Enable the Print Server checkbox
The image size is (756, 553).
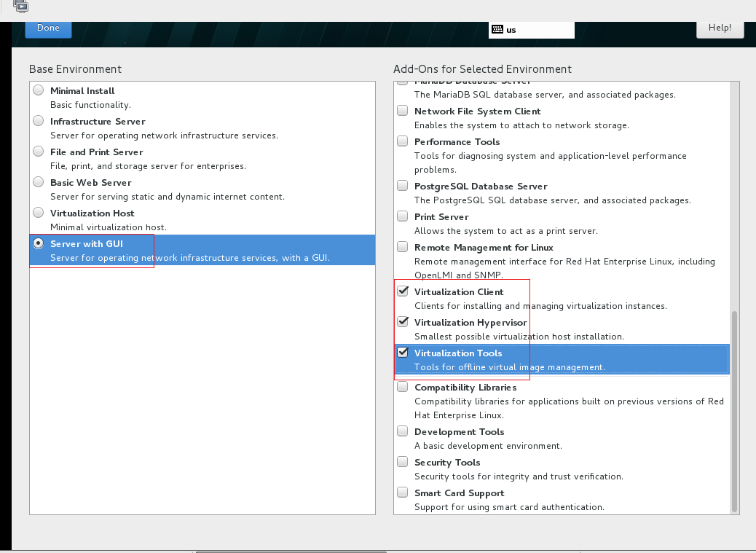point(402,216)
